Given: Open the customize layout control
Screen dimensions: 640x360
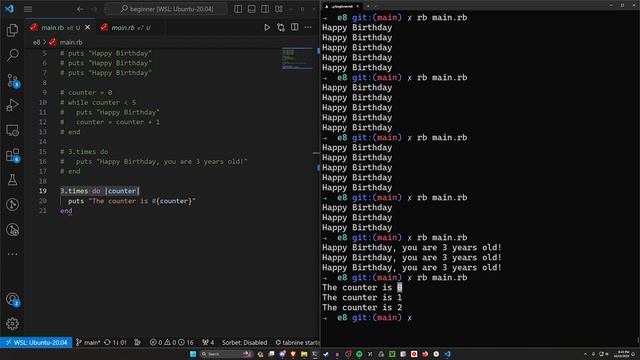Looking at the screenshot, I should tap(279, 9).
